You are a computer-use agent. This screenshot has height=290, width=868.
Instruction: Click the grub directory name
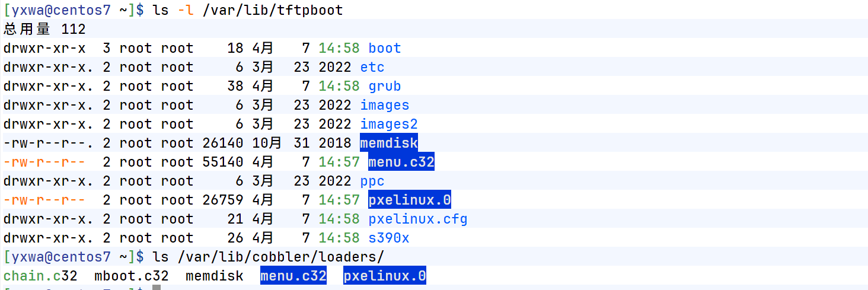click(x=384, y=86)
